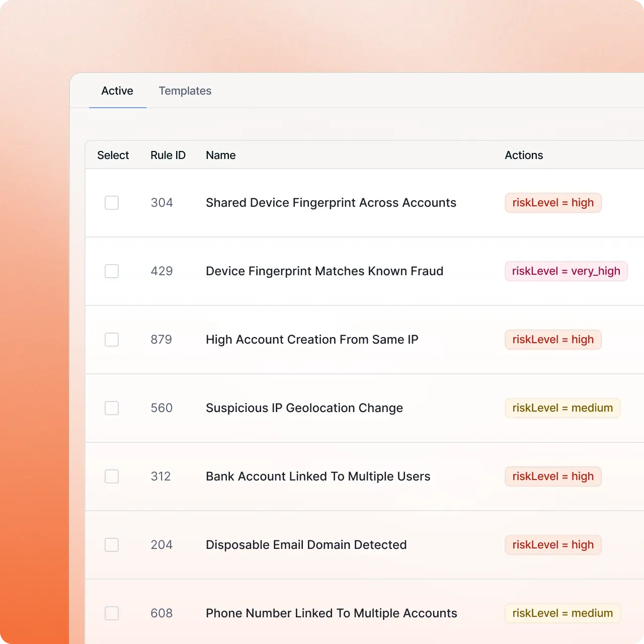This screenshot has width=644, height=644.
Task: Click the Select column header
Action: click(113, 155)
